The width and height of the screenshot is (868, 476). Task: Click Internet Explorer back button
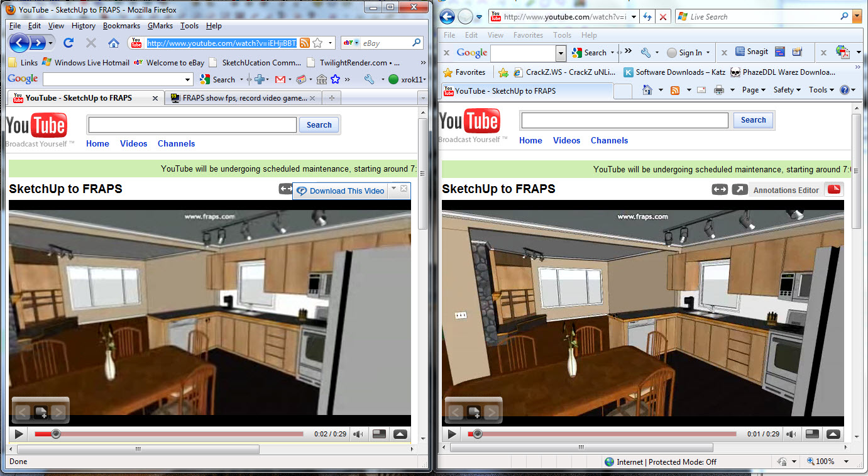click(x=447, y=17)
